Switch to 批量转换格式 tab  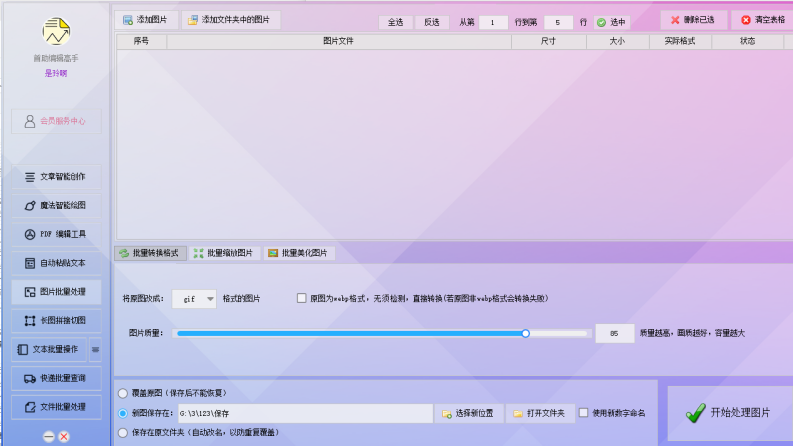point(150,253)
